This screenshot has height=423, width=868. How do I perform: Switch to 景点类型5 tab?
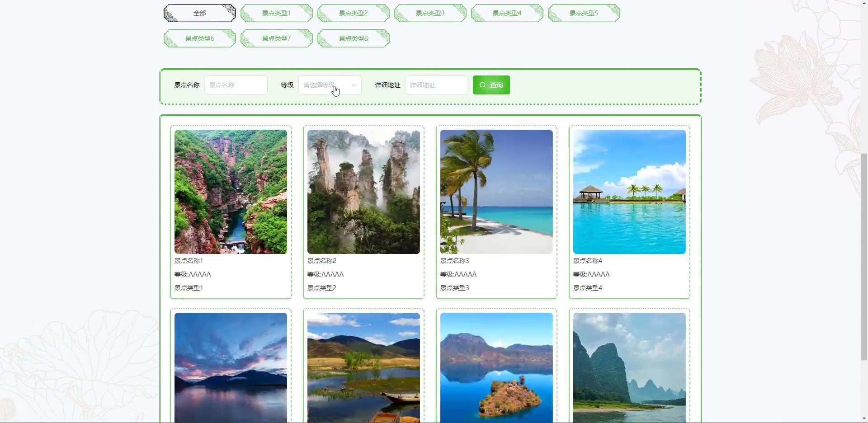click(x=584, y=13)
